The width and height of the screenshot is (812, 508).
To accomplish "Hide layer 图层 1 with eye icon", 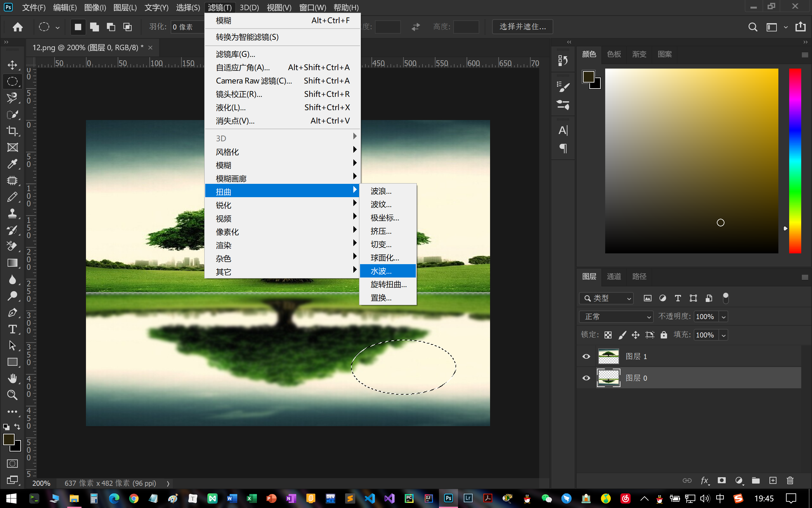I will click(586, 357).
